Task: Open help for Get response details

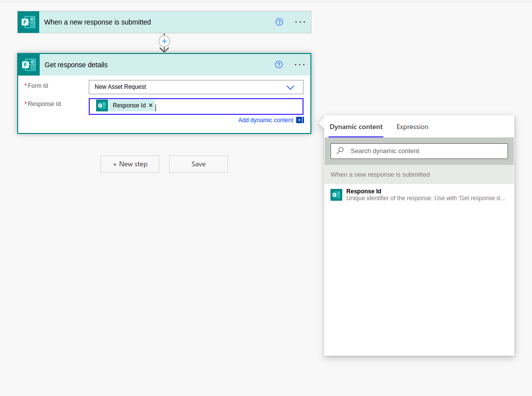Action: tap(279, 64)
